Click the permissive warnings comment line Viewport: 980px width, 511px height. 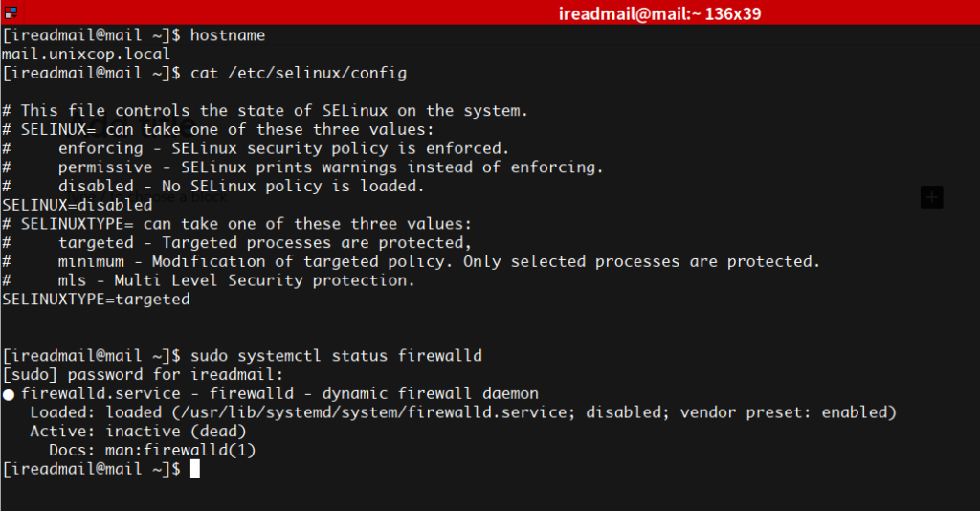[x=302, y=167]
